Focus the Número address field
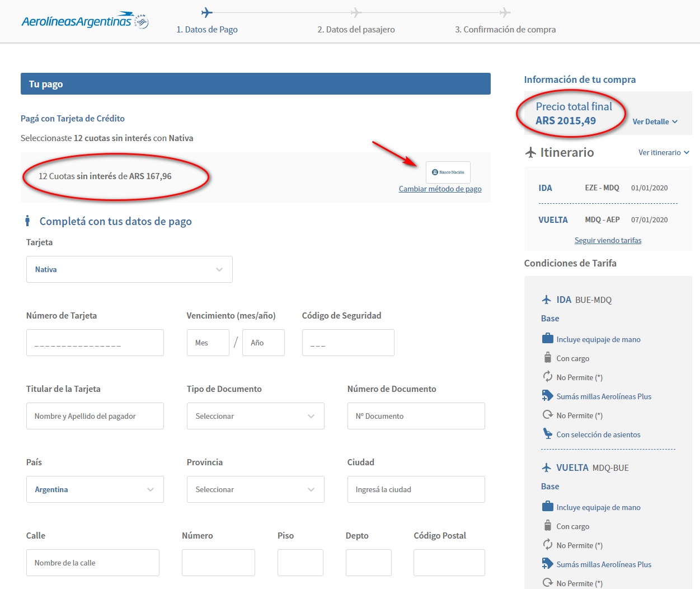This screenshot has width=700, height=589. [218, 563]
